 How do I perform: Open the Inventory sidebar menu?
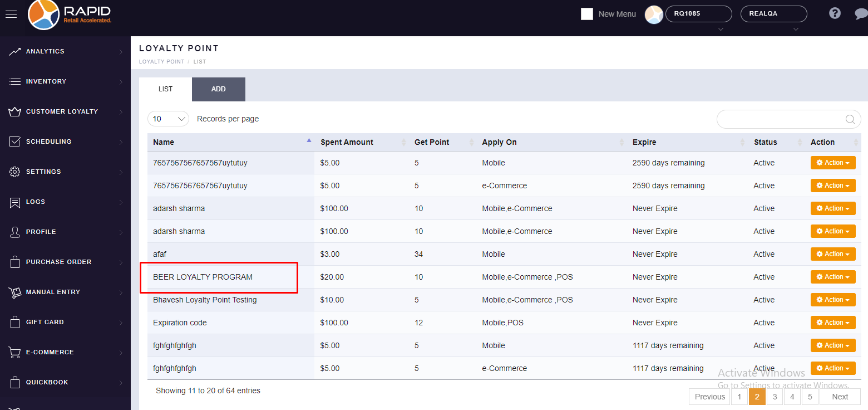(x=46, y=81)
